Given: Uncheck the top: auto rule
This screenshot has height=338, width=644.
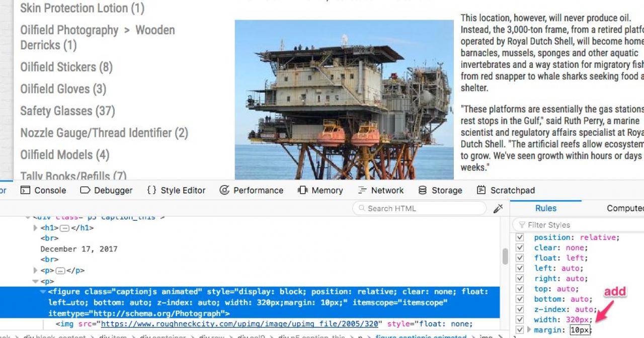Looking at the screenshot, I should point(520,289).
